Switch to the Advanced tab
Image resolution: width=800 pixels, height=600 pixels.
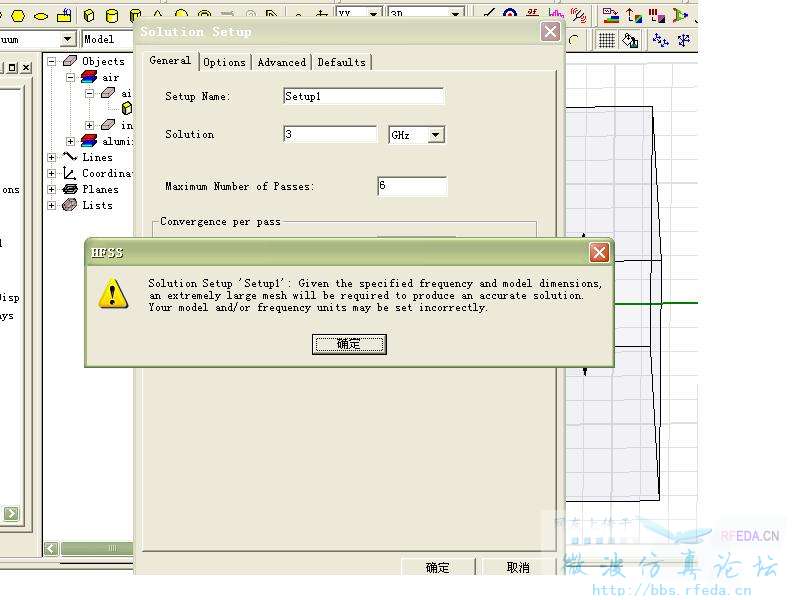point(282,62)
